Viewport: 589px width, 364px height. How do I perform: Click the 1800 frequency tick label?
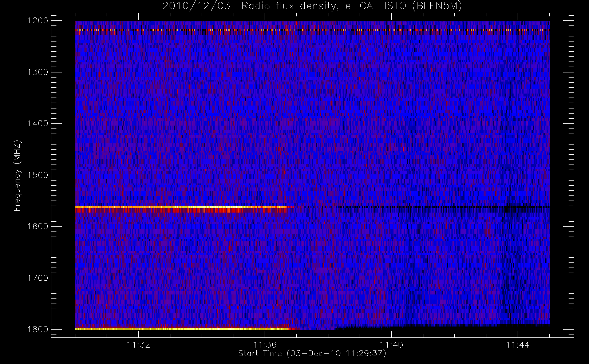38,329
